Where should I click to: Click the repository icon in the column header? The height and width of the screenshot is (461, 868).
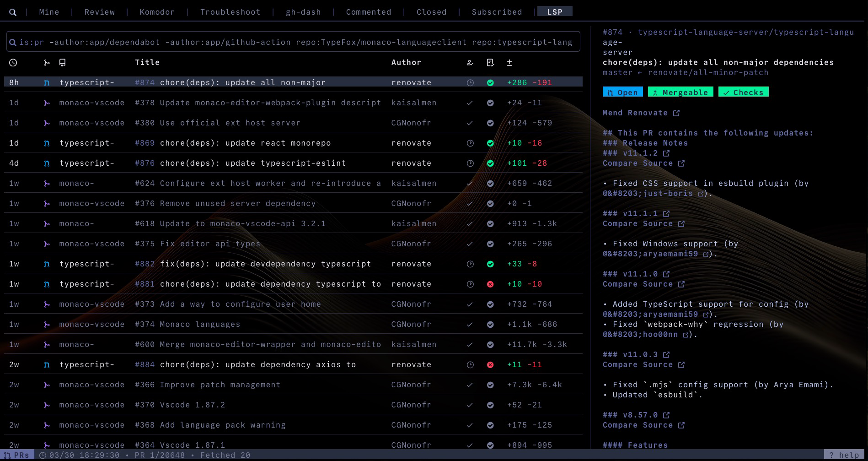click(63, 63)
